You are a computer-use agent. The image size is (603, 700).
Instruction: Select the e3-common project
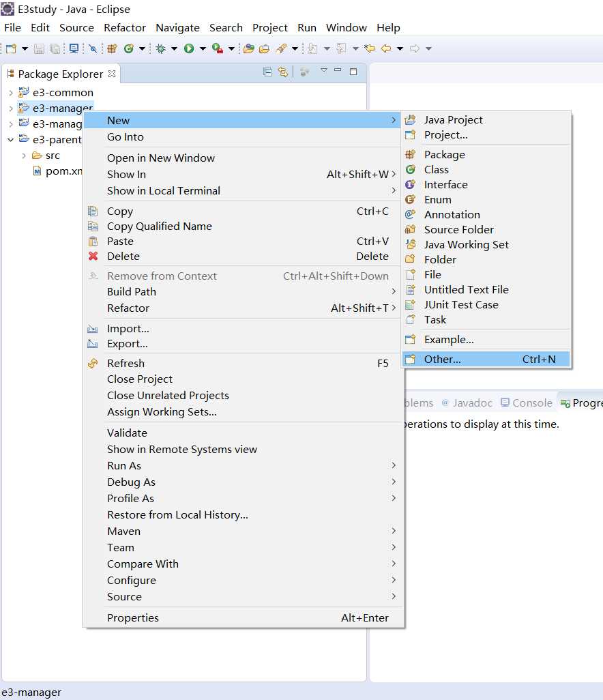click(x=63, y=92)
